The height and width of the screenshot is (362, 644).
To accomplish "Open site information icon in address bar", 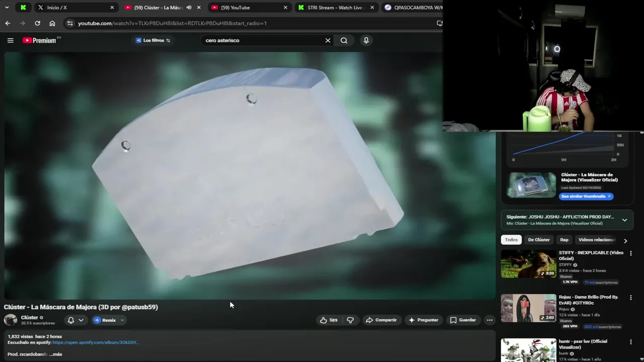I will click(70, 23).
